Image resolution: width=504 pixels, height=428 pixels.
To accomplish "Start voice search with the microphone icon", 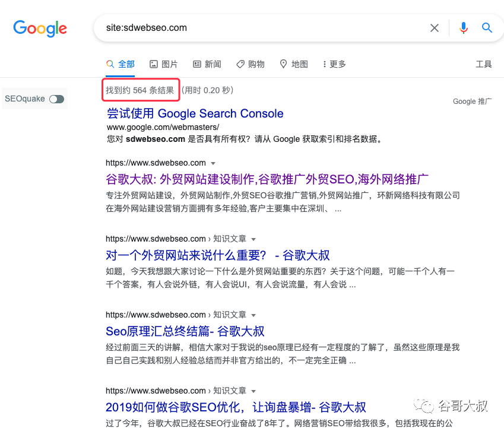I will [463, 28].
